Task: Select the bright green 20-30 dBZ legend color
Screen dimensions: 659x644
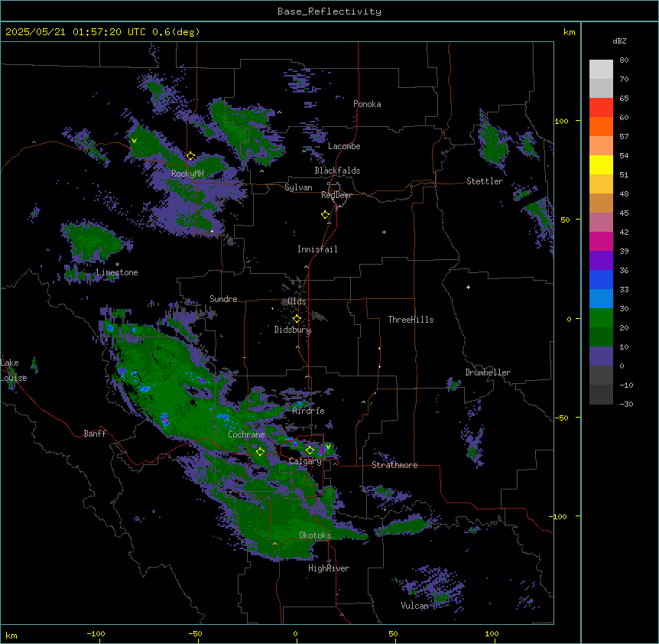Action: click(601, 318)
